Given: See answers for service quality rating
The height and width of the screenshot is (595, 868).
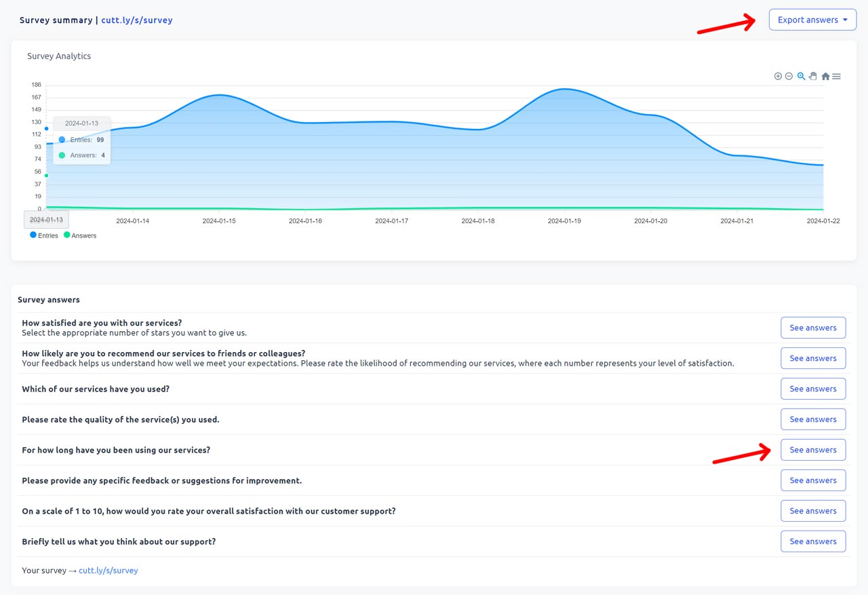Looking at the screenshot, I should 812,419.
